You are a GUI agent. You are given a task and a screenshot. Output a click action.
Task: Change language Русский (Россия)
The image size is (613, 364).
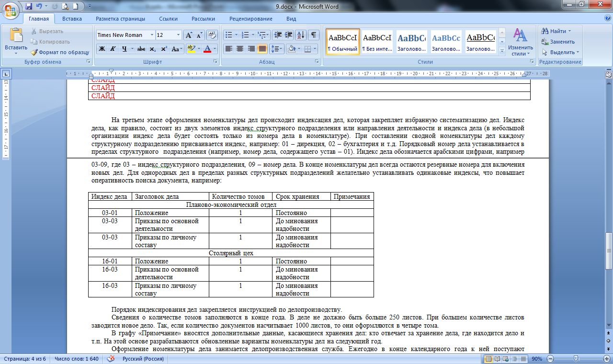point(143,359)
